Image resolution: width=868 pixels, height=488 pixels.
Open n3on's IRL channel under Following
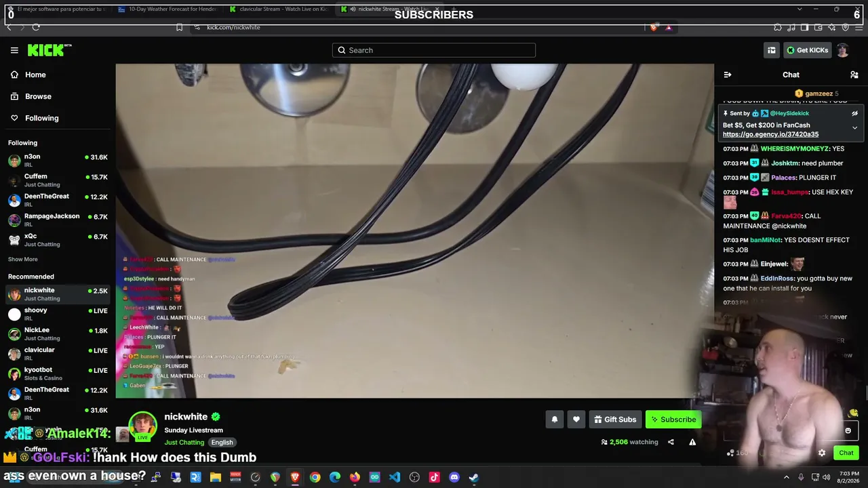click(x=58, y=160)
